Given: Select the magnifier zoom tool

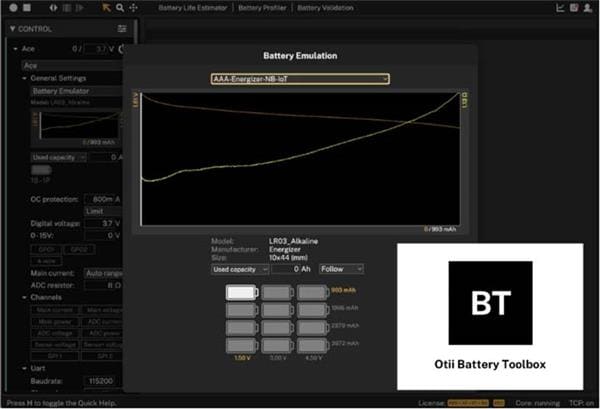Looking at the screenshot, I should (120, 7).
